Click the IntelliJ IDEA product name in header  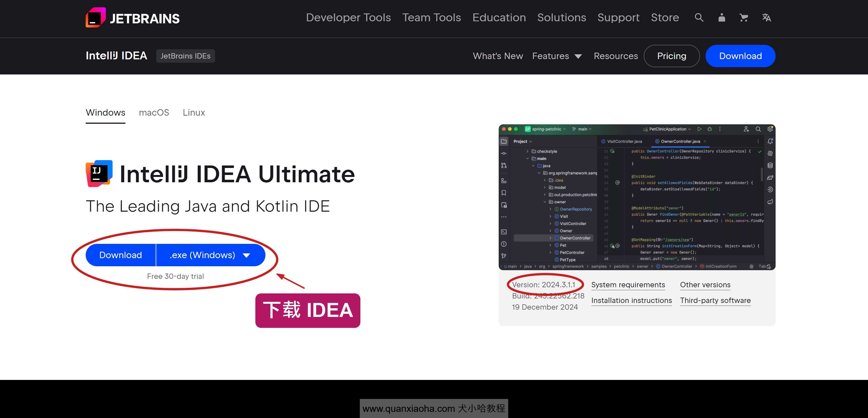tap(116, 56)
